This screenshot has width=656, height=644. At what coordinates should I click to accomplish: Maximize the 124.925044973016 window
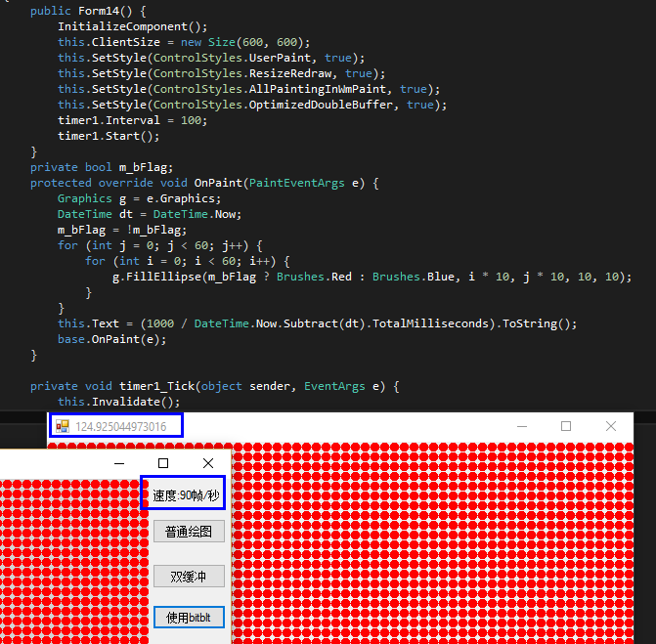pyautogui.click(x=566, y=426)
